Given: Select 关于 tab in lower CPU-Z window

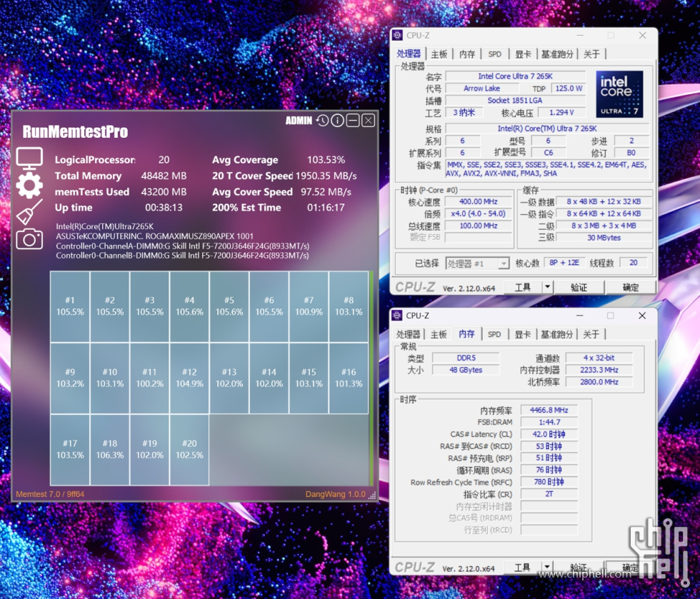Looking at the screenshot, I should click(x=591, y=334).
